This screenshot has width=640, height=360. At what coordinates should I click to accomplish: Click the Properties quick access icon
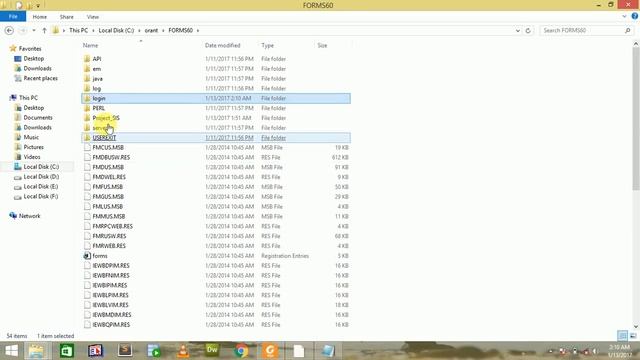click(18, 6)
